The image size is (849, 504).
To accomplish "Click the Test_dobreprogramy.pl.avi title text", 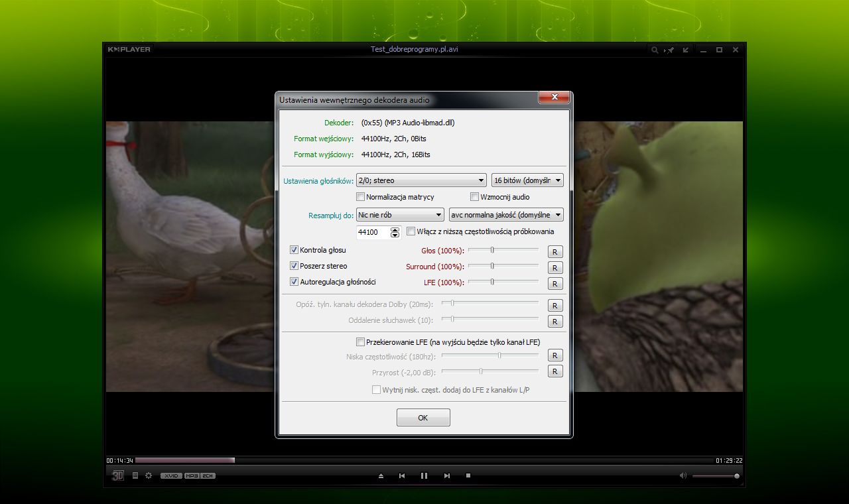I will pyautogui.click(x=415, y=49).
